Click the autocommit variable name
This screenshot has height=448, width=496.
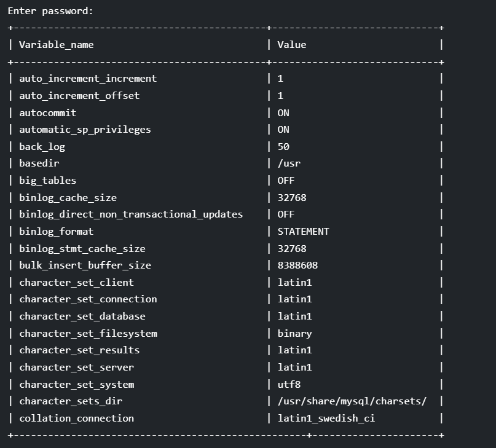pos(48,113)
